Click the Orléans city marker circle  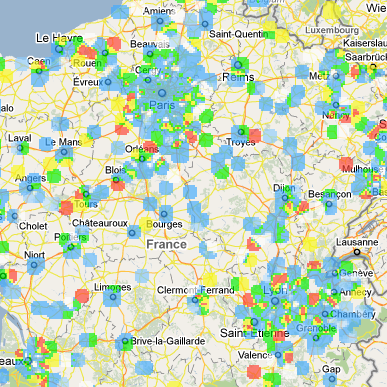click(142, 159)
